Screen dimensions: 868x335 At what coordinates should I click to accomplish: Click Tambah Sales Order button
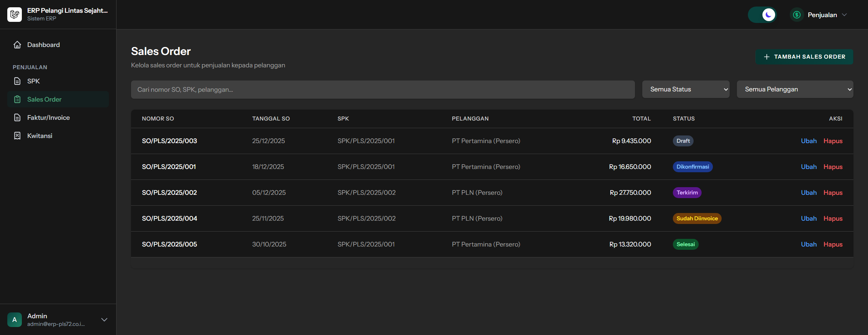(x=804, y=57)
